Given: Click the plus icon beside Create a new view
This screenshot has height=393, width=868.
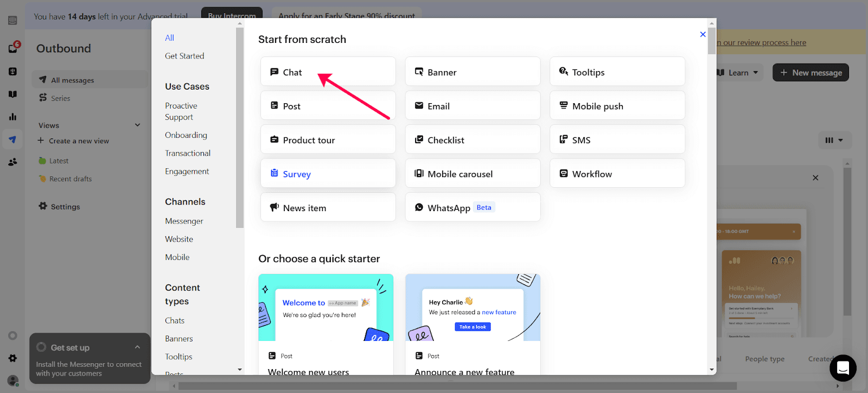Looking at the screenshot, I should [x=41, y=141].
